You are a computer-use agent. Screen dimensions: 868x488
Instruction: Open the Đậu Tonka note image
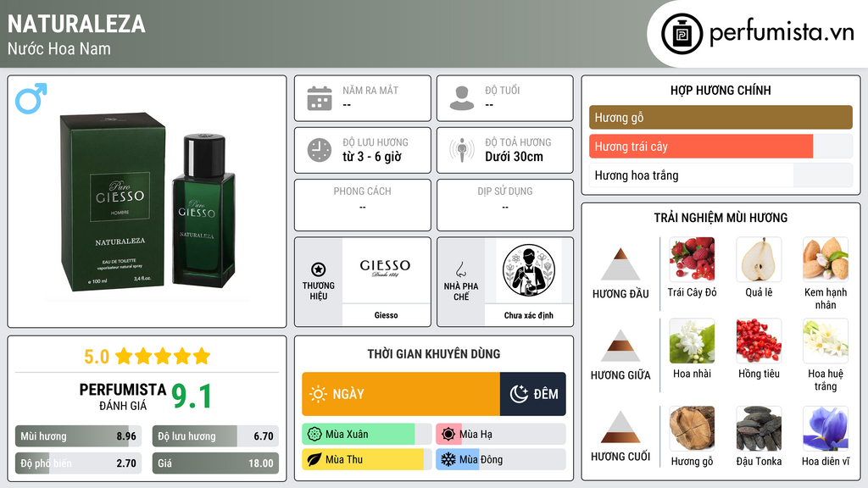[x=759, y=428]
